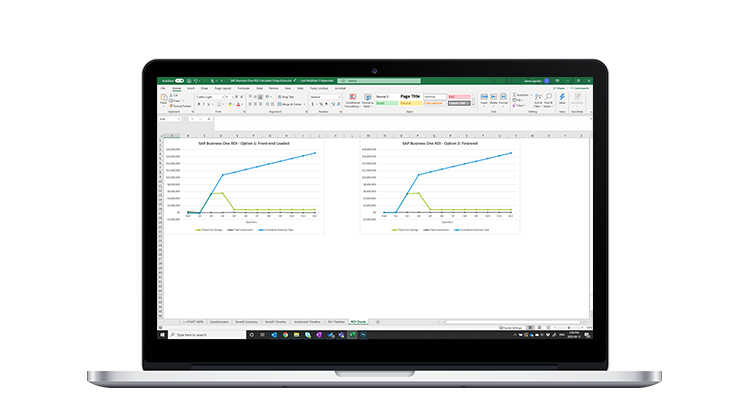Open the Fuzzy Lookup ribbon tab
This screenshot has height=405, width=750.
click(x=319, y=88)
